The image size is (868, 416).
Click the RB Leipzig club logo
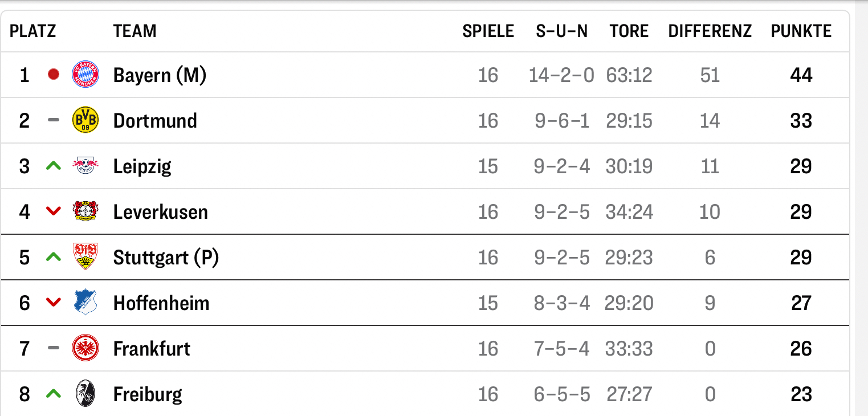click(85, 166)
